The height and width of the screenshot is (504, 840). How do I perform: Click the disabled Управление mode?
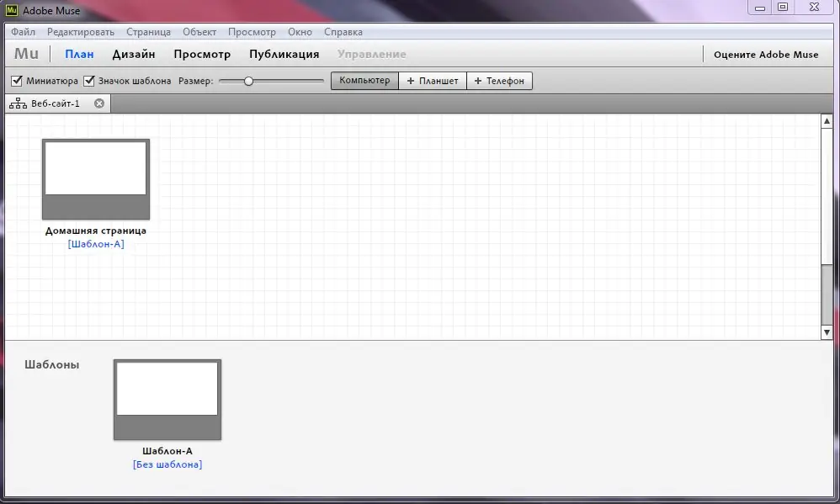[x=372, y=54]
